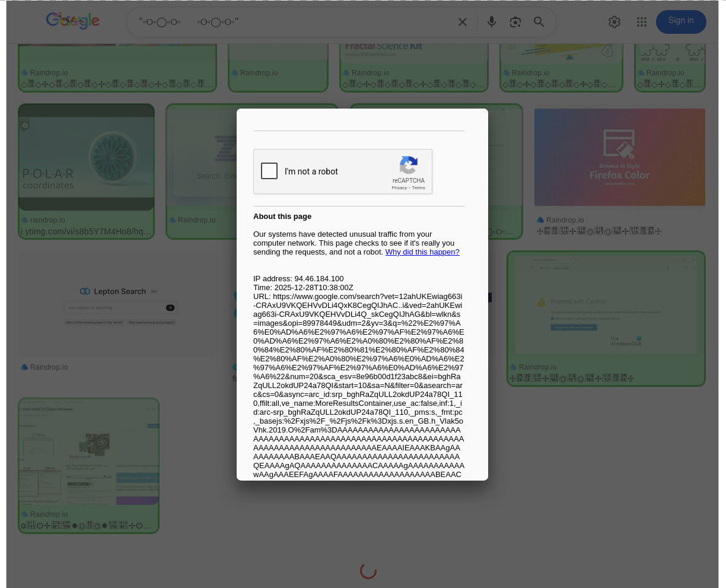Check the I'm not a robot checkbox
The height and width of the screenshot is (588, 726).
coord(269,171)
